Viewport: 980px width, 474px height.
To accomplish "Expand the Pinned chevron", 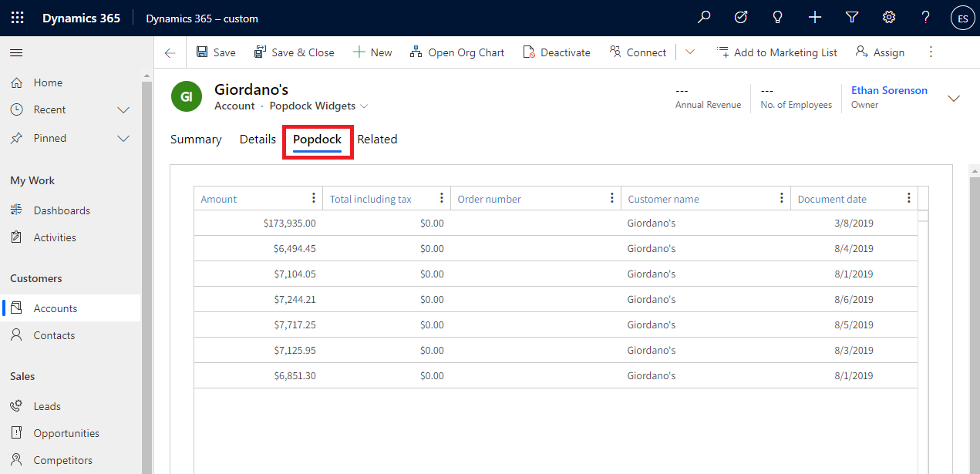I will click(123, 139).
